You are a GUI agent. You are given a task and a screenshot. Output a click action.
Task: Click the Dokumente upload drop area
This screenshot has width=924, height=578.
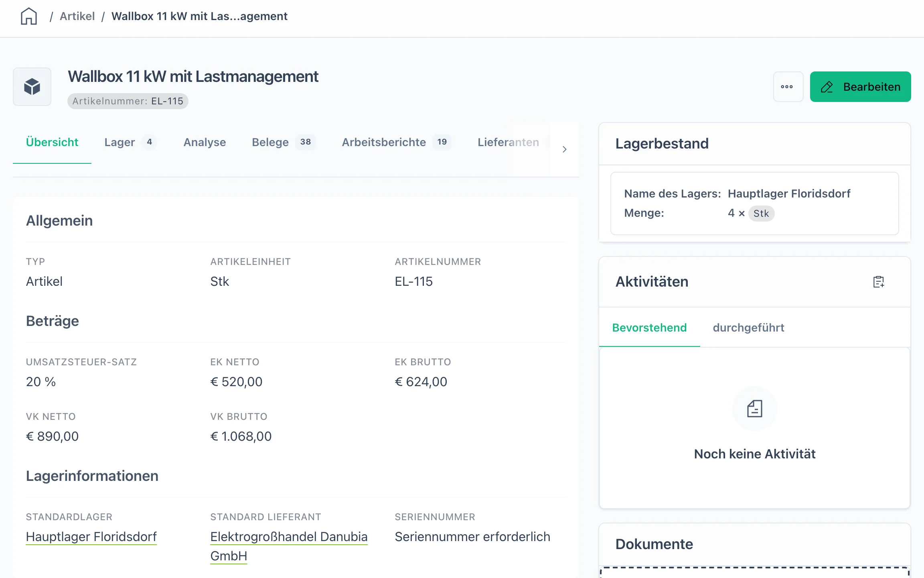(754, 572)
